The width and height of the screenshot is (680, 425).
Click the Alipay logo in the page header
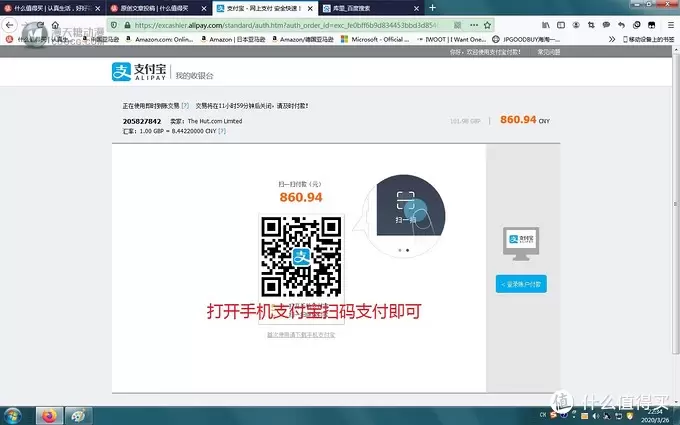click(139, 72)
